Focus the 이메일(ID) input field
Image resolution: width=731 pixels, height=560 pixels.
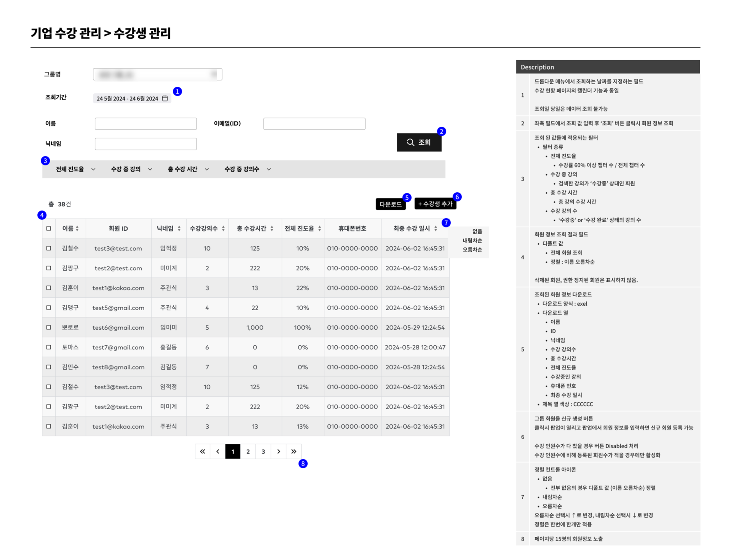click(x=314, y=124)
